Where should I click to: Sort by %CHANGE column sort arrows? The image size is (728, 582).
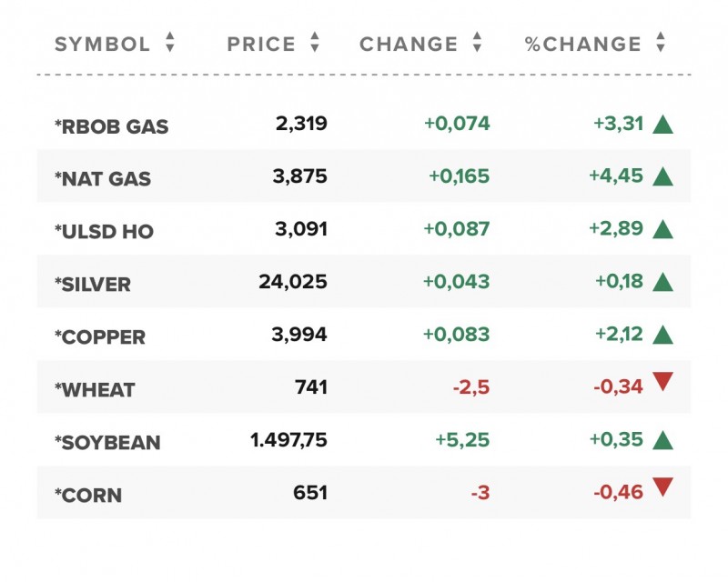tap(661, 43)
